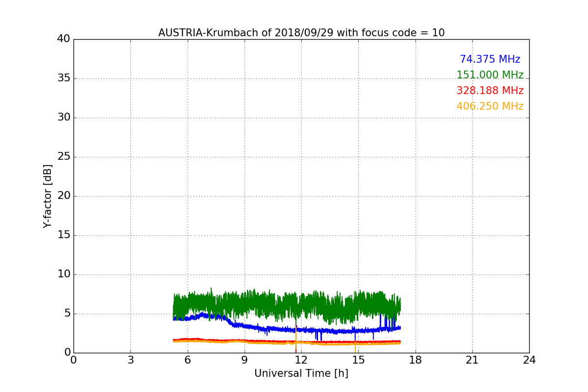This screenshot has height=392, width=588.
Task: Click x-axis tick label '18'
Action: (416, 360)
